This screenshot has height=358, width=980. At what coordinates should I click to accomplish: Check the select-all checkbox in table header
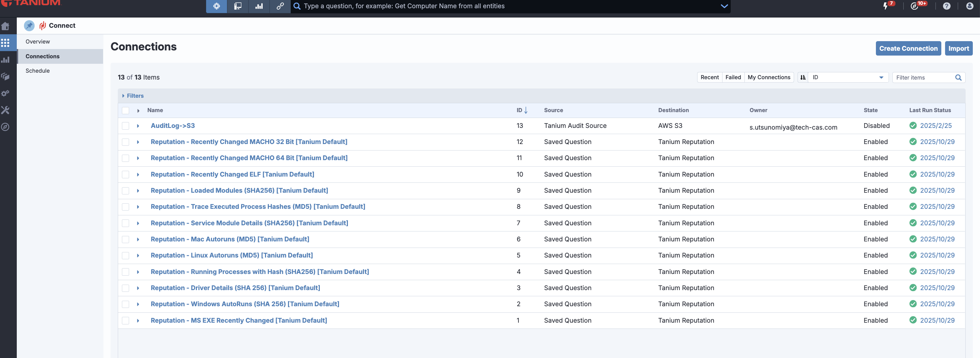pyautogui.click(x=126, y=110)
